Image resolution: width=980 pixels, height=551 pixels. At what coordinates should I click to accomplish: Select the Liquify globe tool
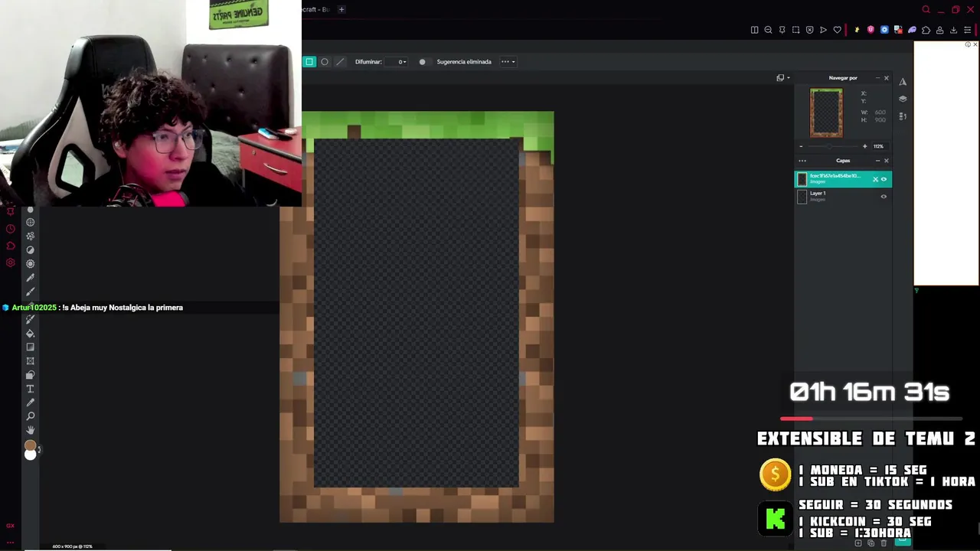coord(31,223)
